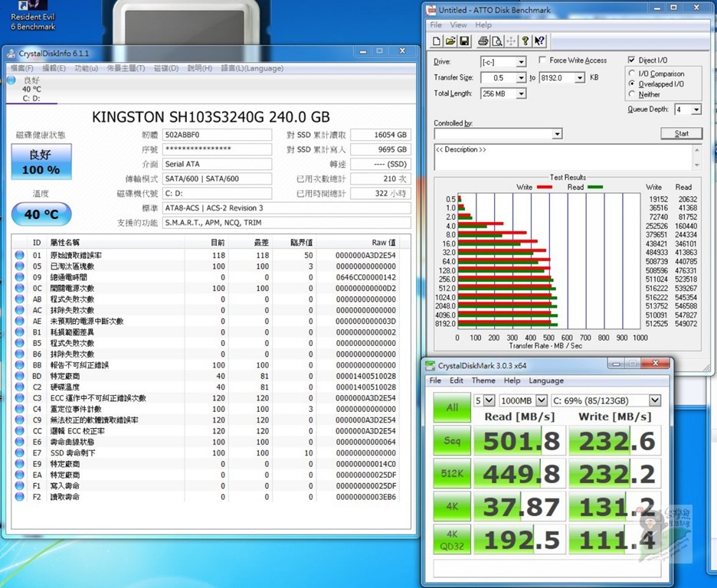Open the Total Length dropdown showing 256 MB
717x588 pixels.
[521, 93]
